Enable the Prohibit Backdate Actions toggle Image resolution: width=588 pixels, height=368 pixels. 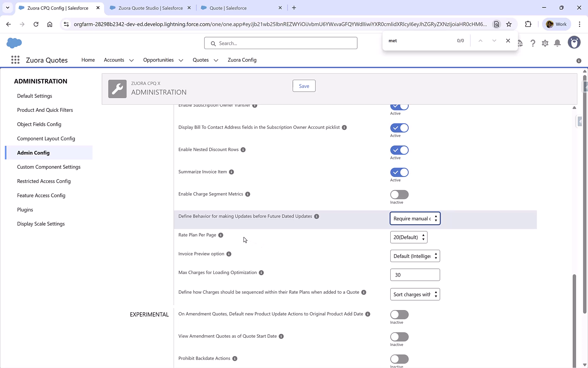point(399,359)
